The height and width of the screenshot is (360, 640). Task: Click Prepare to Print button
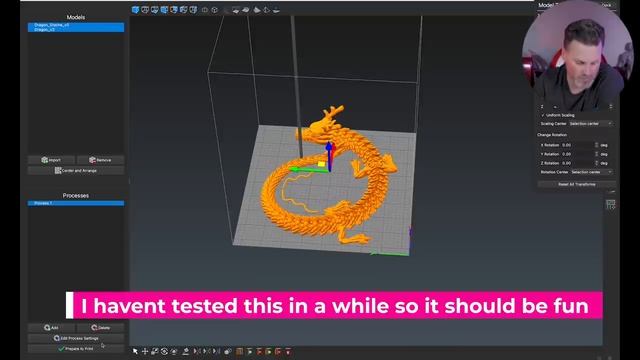tap(76, 349)
